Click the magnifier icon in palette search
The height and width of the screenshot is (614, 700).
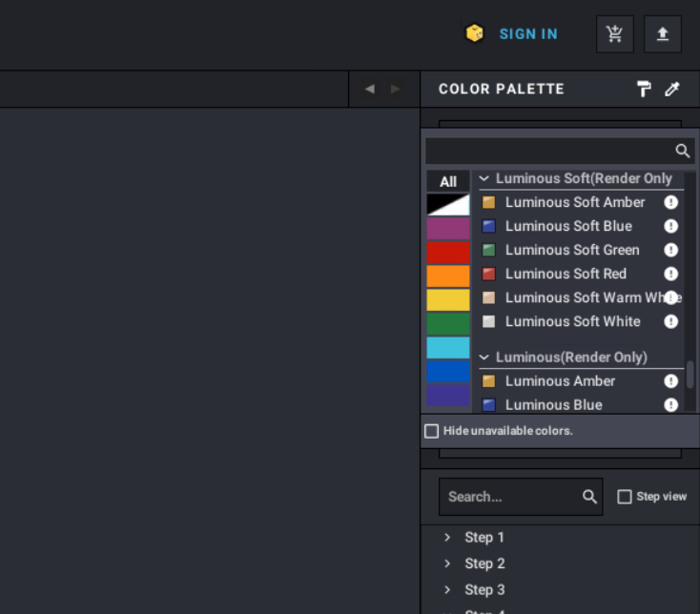pyautogui.click(x=682, y=151)
